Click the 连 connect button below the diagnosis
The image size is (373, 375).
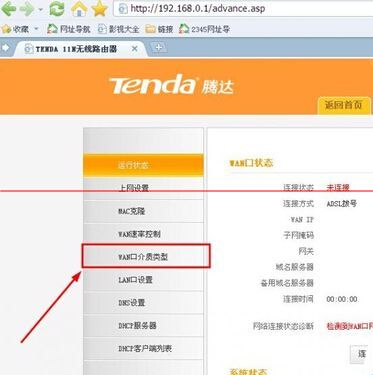pos(361,354)
